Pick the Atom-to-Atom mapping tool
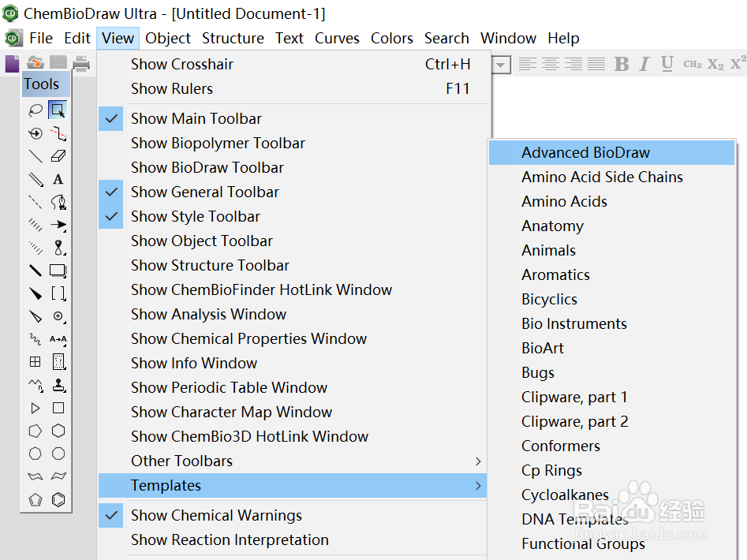747x560 pixels. (x=58, y=339)
